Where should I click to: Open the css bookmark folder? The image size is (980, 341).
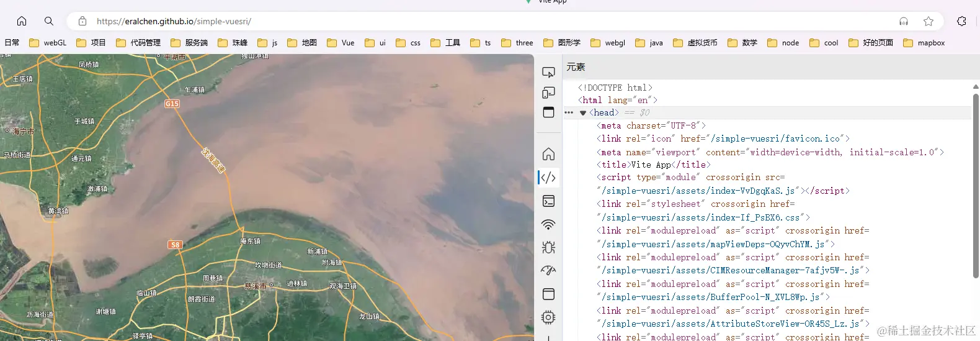click(x=408, y=43)
